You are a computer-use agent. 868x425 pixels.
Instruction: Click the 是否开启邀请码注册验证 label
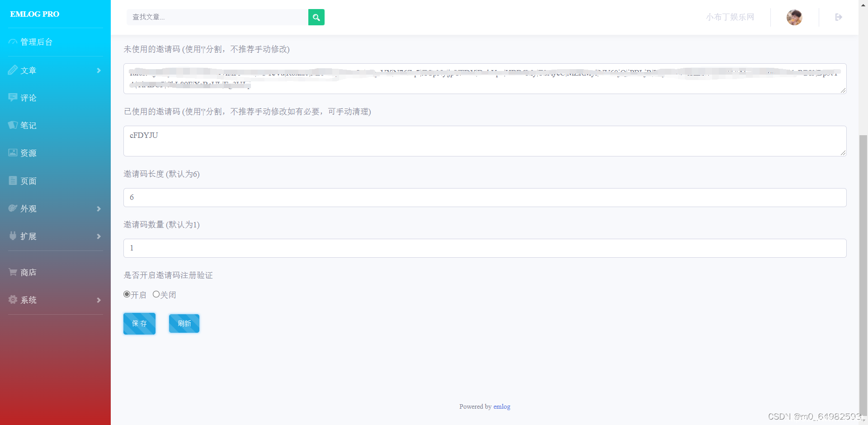[168, 275]
